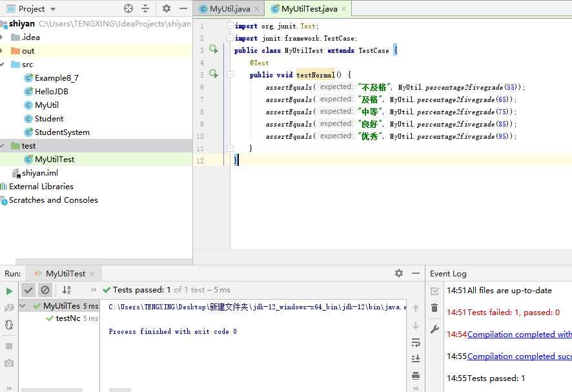Expand the .idea folder
This screenshot has height=392, width=572.
pyautogui.click(x=1, y=37)
